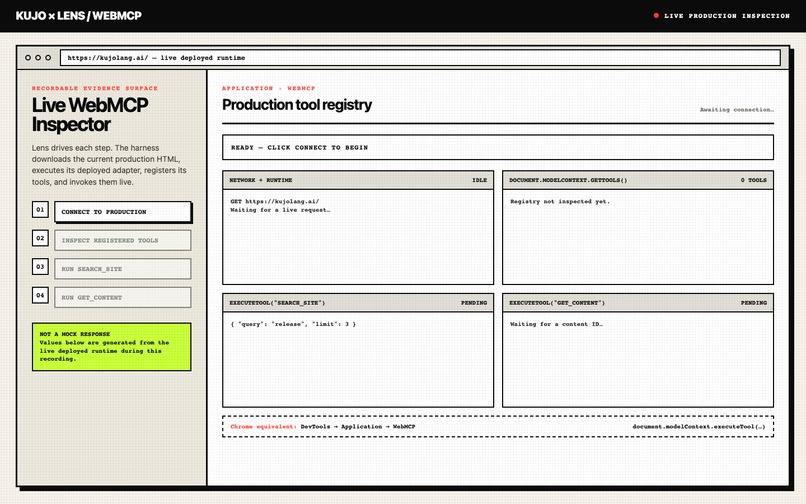Click the third browser window dot
The image size is (806, 504).
48,58
